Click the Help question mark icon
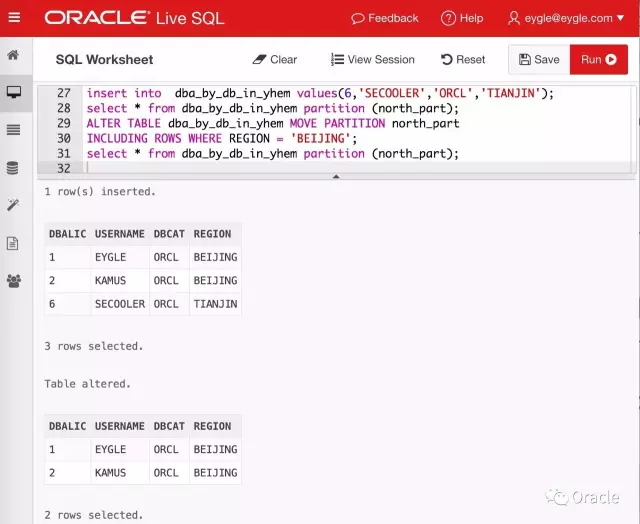 [x=448, y=18]
